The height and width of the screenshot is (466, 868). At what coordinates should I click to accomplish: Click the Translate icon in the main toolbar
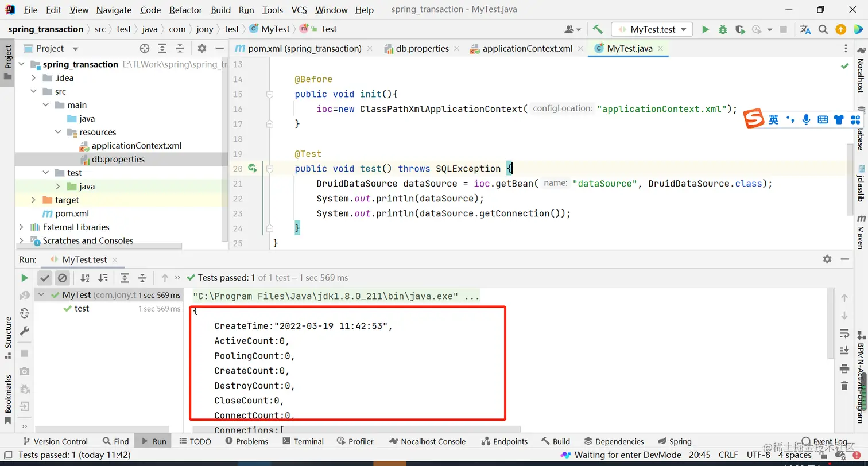click(805, 29)
